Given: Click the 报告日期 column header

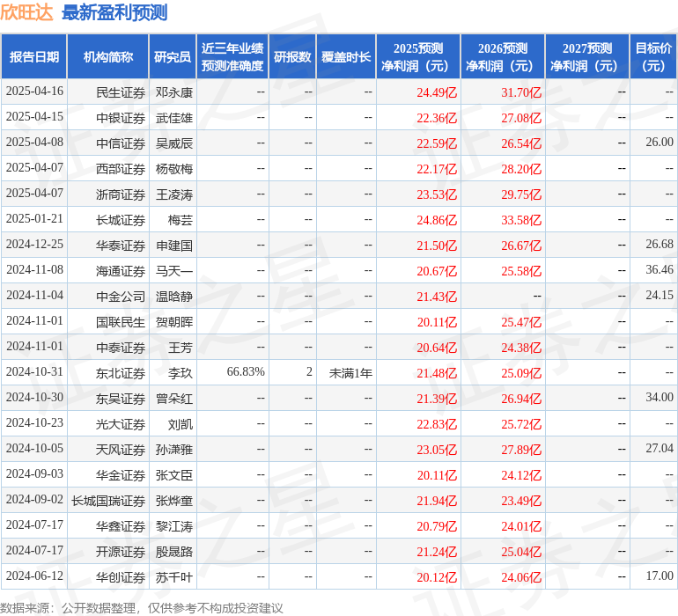Looking at the screenshot, I should (x=34, y=57).
